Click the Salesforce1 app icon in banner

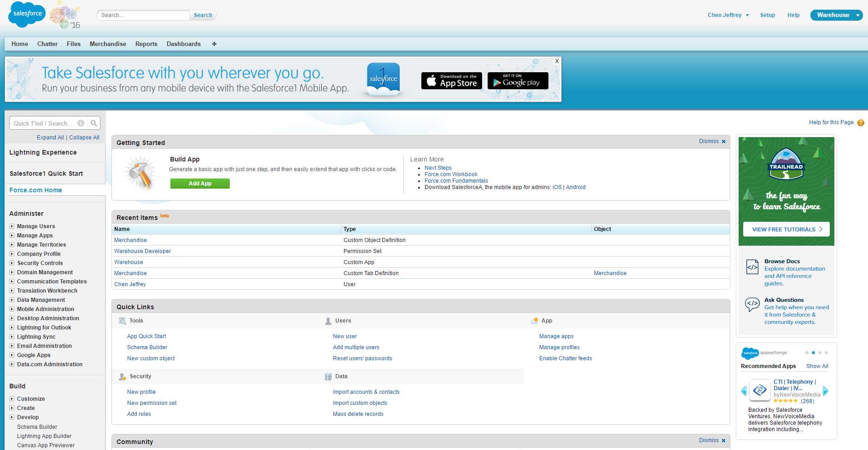(383, 80)
